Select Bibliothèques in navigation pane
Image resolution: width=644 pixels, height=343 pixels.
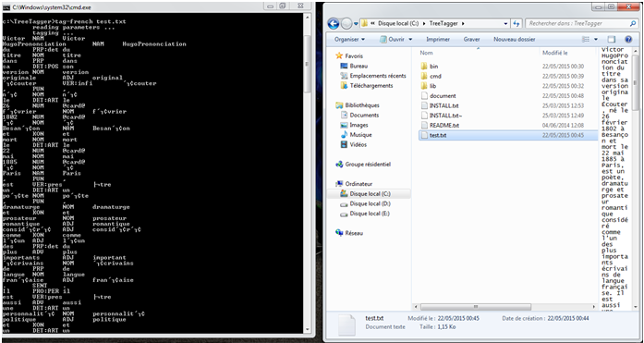pyautogui.click(x=358, y=105)
